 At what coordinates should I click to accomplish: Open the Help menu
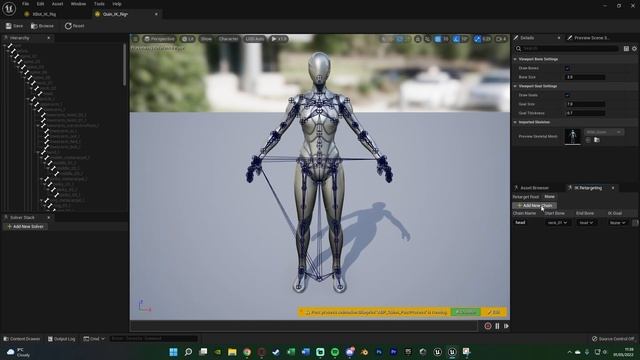[x=117, y=4]
